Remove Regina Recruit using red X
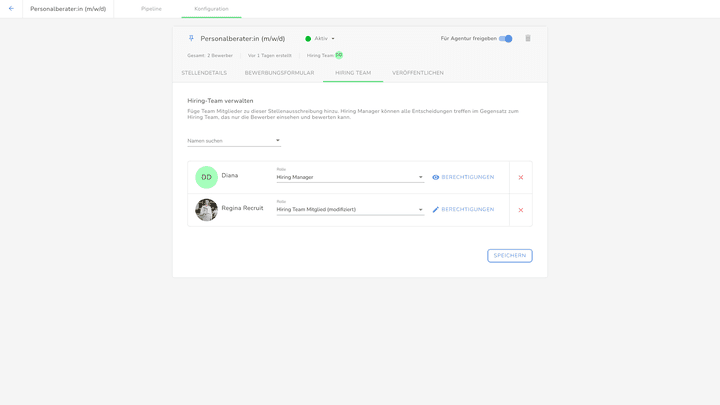This screenshot has height=405, width=720. 521,210
